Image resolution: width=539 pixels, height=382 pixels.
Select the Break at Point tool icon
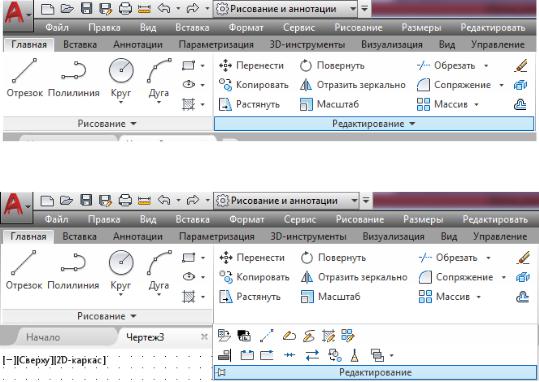point(267,355)
